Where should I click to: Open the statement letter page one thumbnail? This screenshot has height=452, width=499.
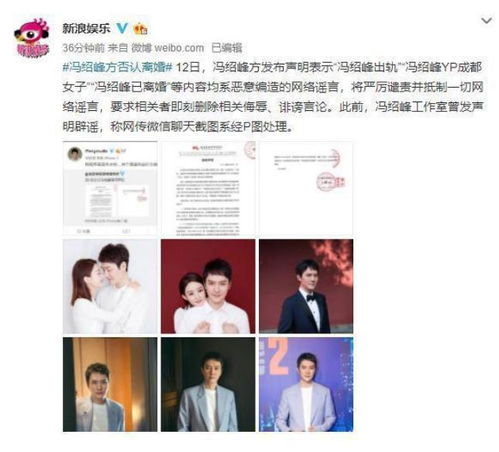pos(208,188)
